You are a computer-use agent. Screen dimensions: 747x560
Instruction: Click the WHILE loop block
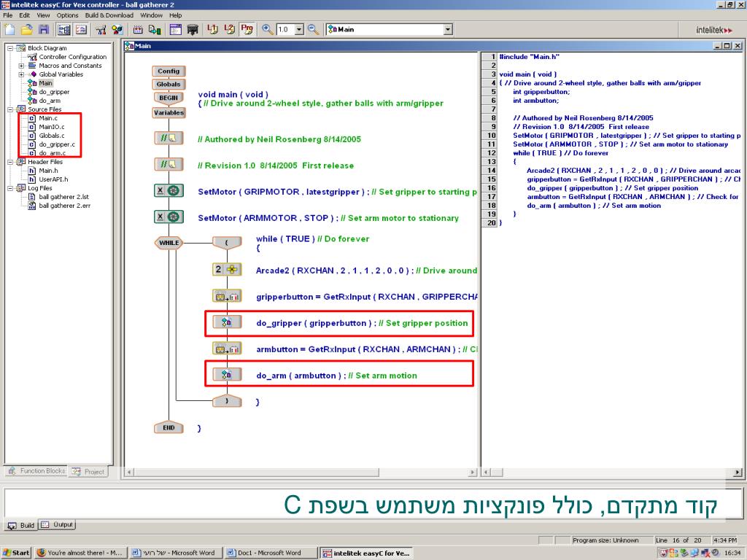pos(169,243)
